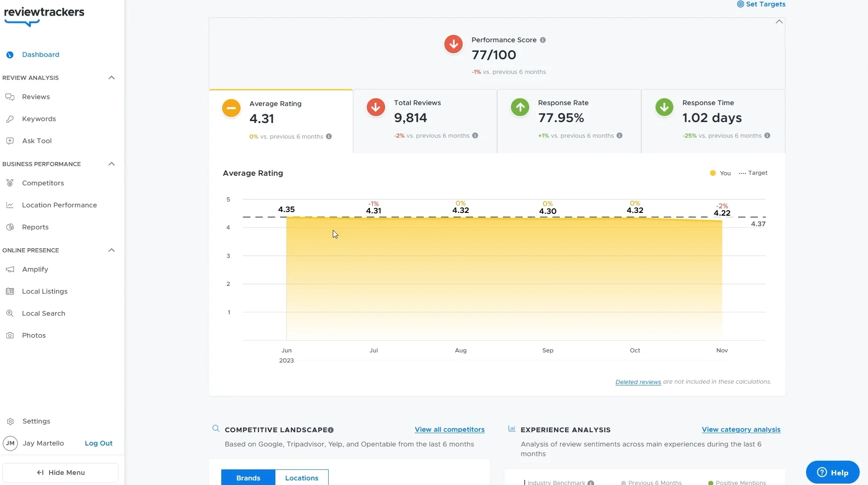The height and width of the screenshot is (485, 868).
Task: Click the Competitors icon
Action: [10, 183]
